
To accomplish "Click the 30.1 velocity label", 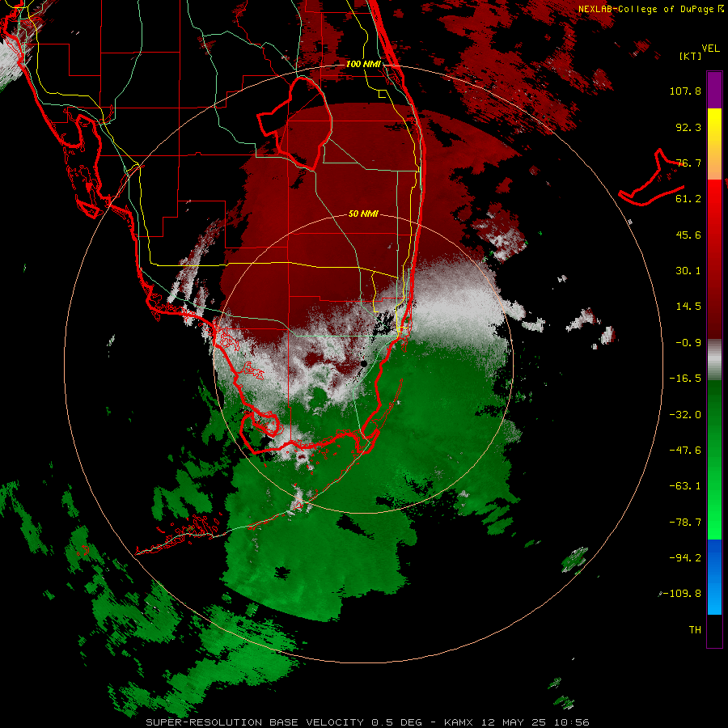I will tap(688, 271).
